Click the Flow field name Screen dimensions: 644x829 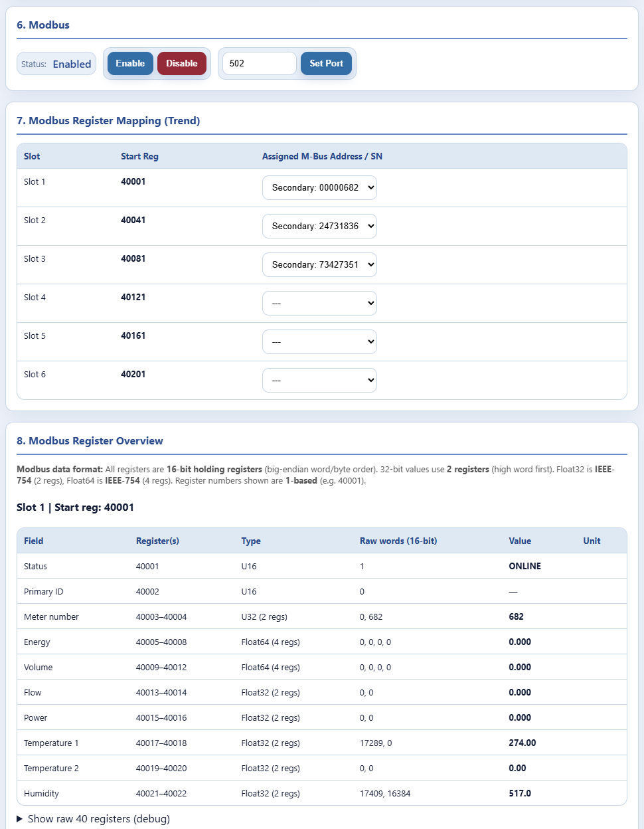tap(33, 692)
